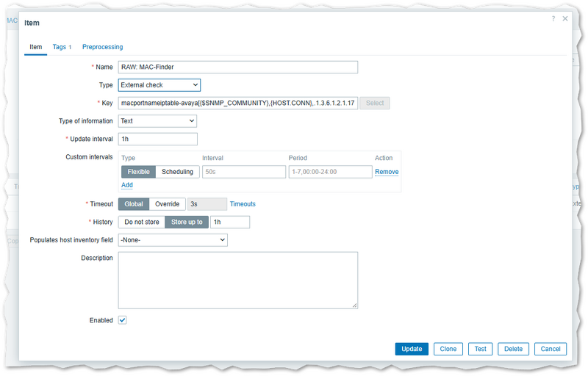Click the Select button next to Key
The width and height of the screenshot is (588, 376).
(x=375, y=103)
